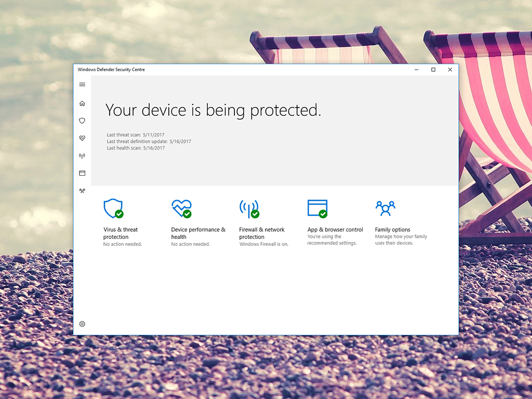Select the 'Firewall & network protection' label

coord(262,233)
